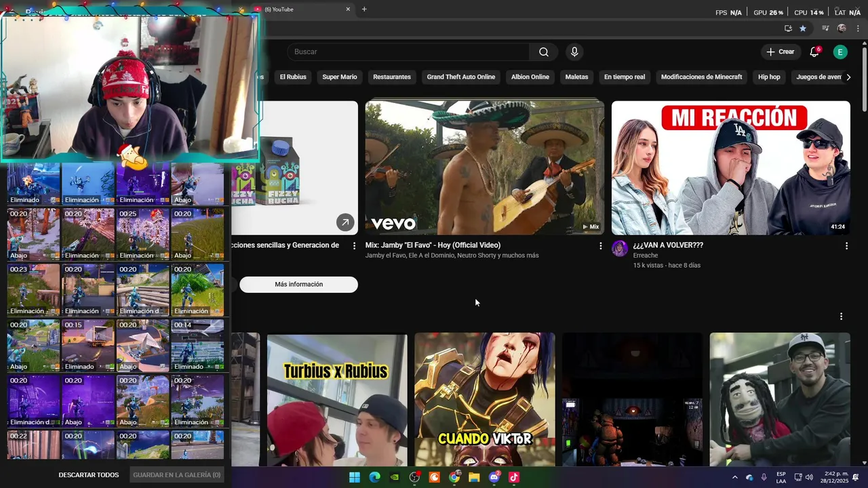868x488 pixels.
Task: Select the 00:22 highlight clip
Action: click(x=33, y=445)
